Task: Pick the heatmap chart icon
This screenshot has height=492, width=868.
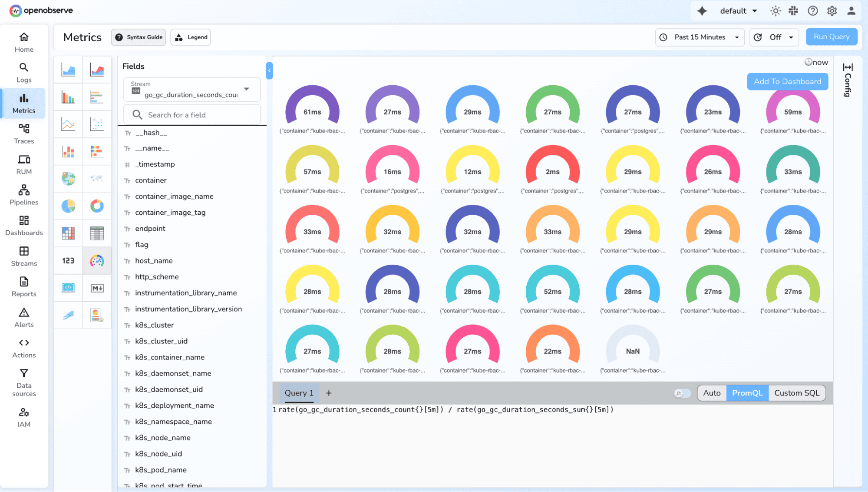Action: pyautogui.click(x=68, y=233)
